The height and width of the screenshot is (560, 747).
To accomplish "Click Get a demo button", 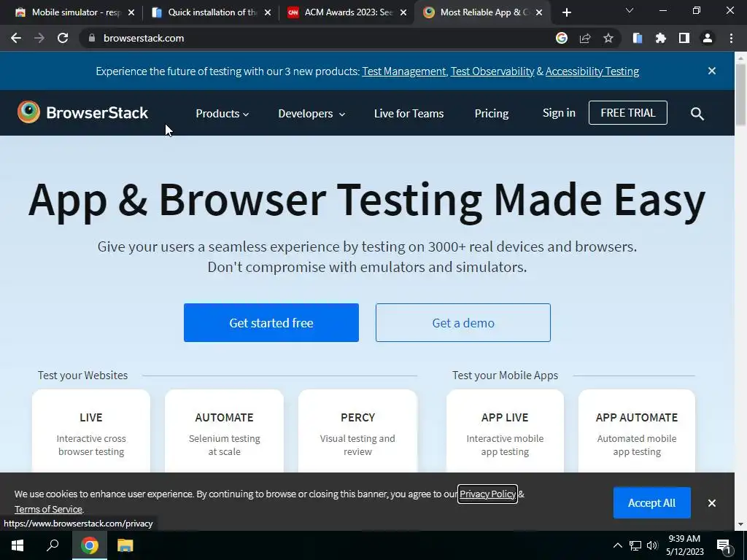I will tap(463, 322).
